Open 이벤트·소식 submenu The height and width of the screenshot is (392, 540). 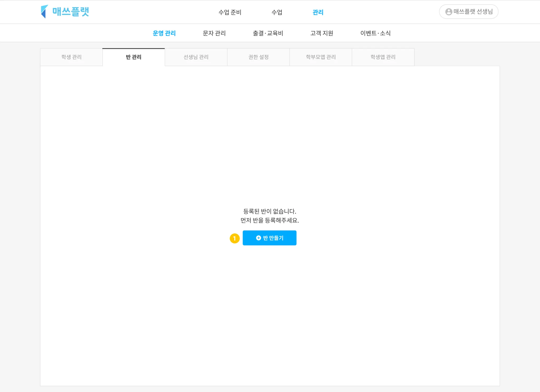pos(375,33)
